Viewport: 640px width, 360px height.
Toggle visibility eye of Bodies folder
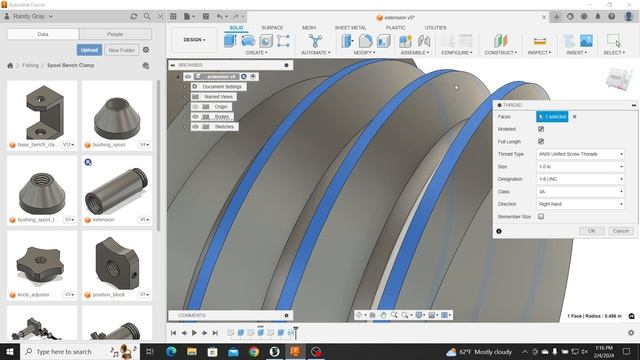click(x=196, y=117)
